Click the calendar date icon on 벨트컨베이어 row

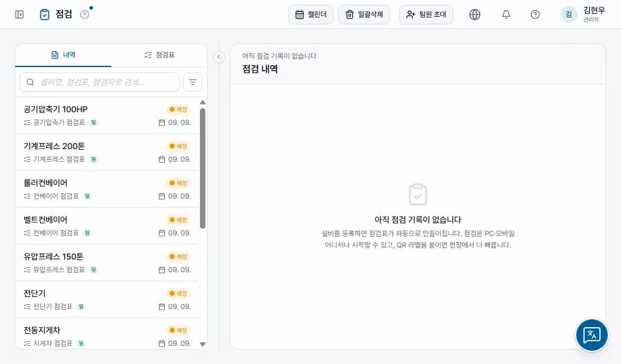pyautogui.click(x=161, y=233)
